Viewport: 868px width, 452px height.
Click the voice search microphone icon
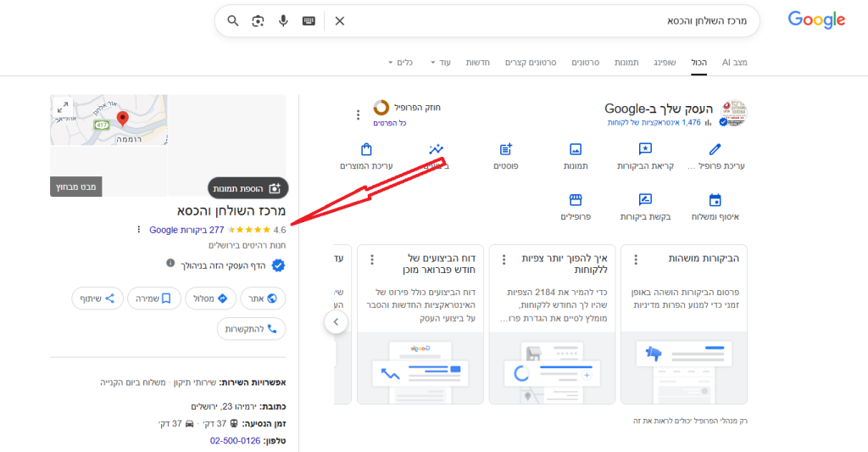pos(283,20)
